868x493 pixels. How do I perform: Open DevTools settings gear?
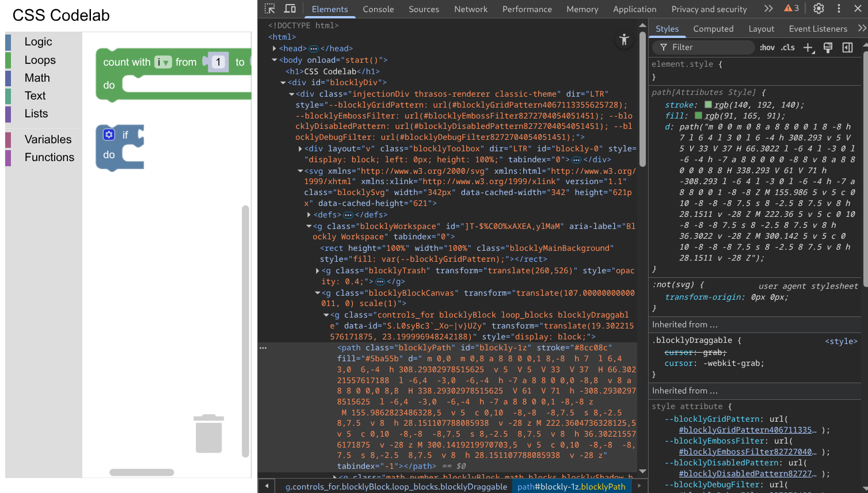(x=818, y=8)
